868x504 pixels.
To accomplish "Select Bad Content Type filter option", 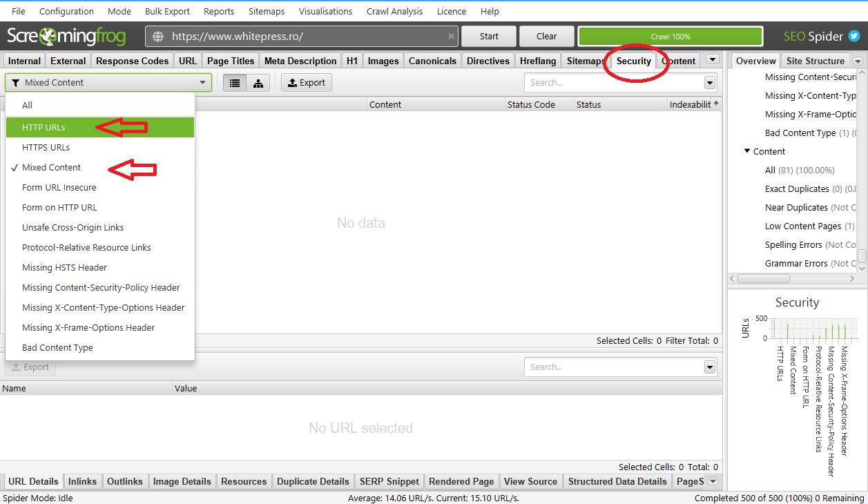I will coord(100,347).
